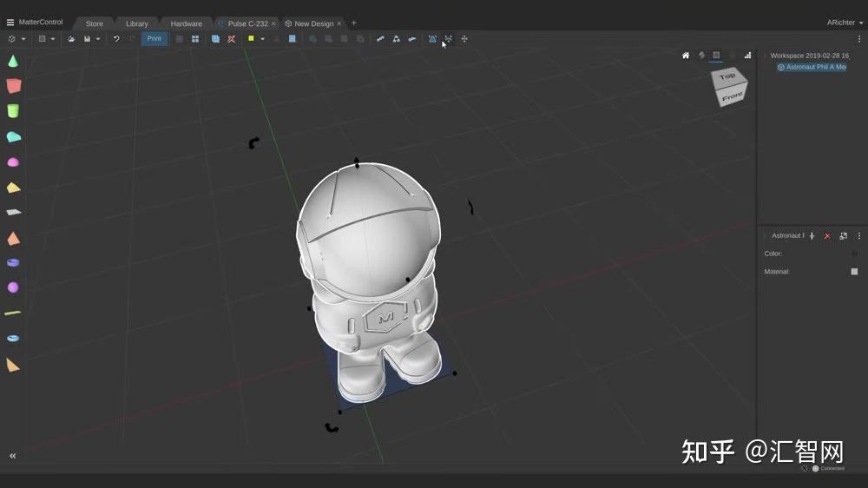
Task: Open the MatterControl hamburger menu
Action: click(10, 23)
